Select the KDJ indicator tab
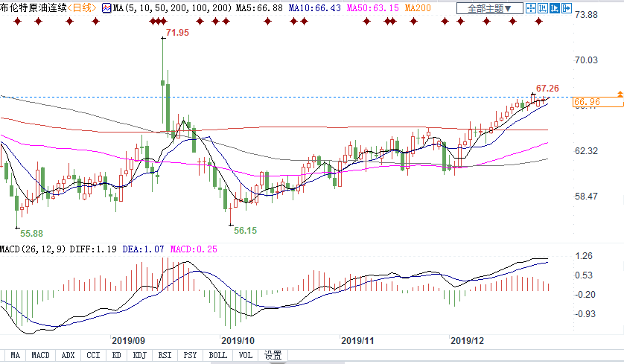The width and height of the screenshot is (624, 364). click(139, 356)
